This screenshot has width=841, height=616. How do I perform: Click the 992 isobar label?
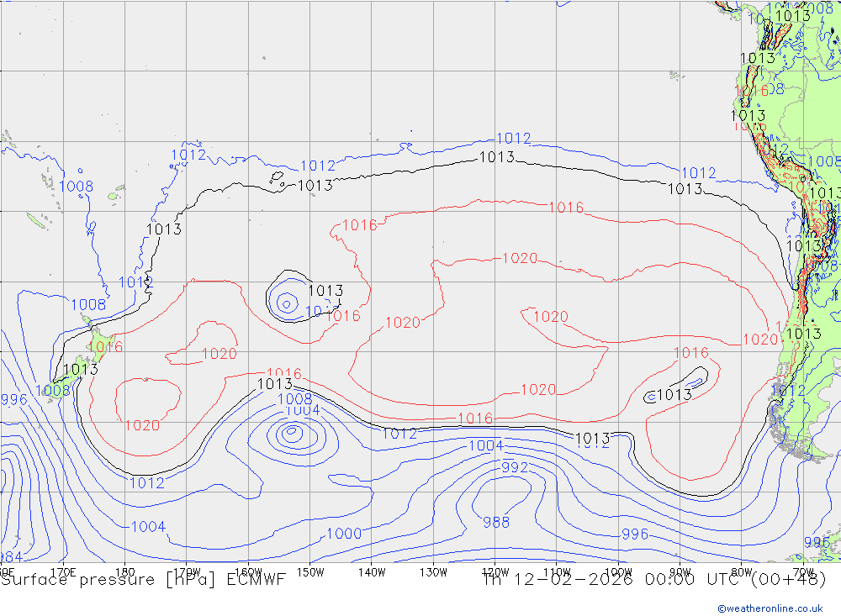[515, 467]
